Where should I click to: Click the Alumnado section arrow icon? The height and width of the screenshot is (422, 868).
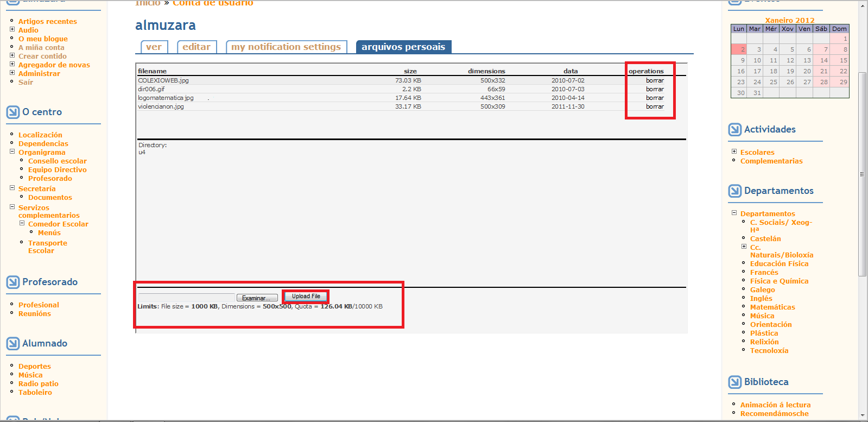pyautogui.click(x=12, y=344)
